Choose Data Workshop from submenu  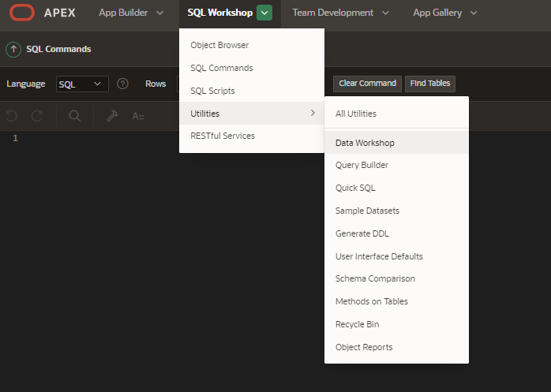tap(396, 143)
